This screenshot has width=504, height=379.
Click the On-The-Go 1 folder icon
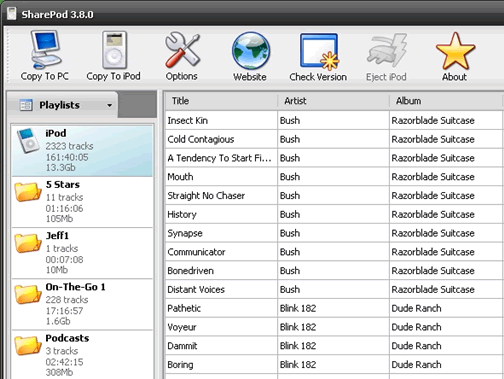coord(28,294)
